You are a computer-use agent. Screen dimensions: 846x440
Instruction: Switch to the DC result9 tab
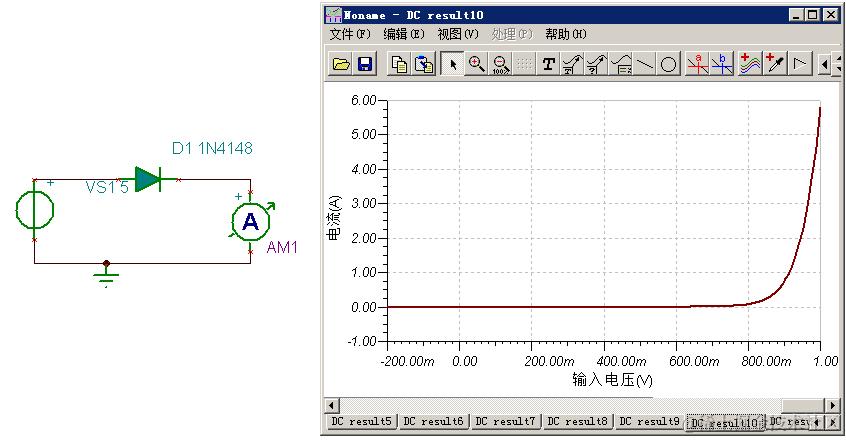click(650, 422)
